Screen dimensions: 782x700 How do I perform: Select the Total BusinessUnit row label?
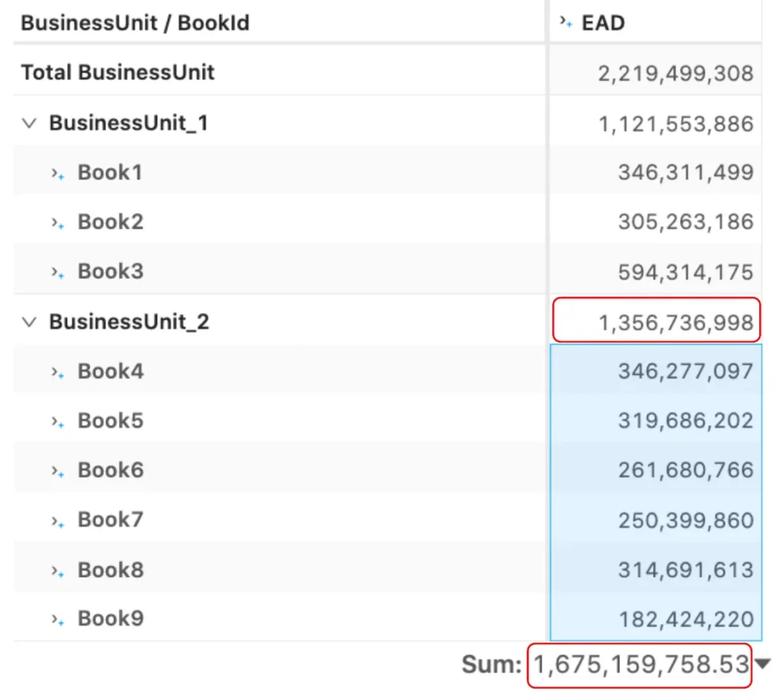(118, 73)
